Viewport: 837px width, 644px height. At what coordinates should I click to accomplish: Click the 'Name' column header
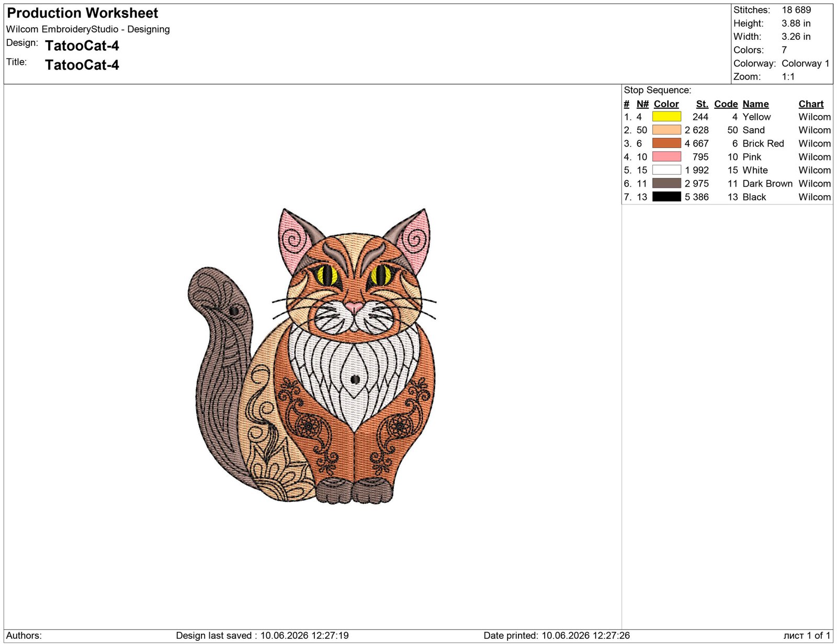click(756, 104)
